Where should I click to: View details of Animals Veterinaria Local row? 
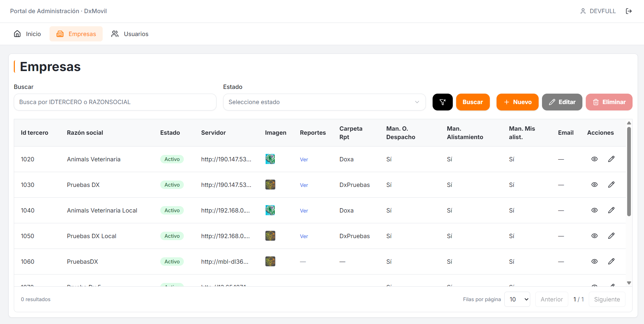pyautogui.click(x=595, y=210)
